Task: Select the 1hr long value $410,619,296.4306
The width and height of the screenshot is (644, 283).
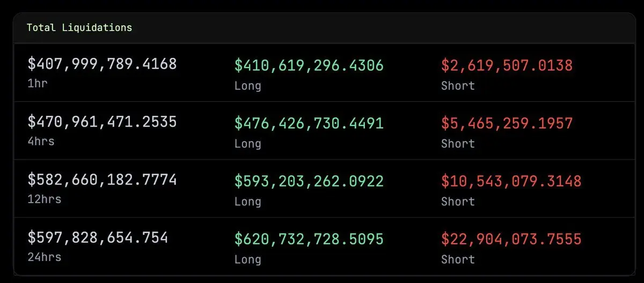Action: [309, 66]
